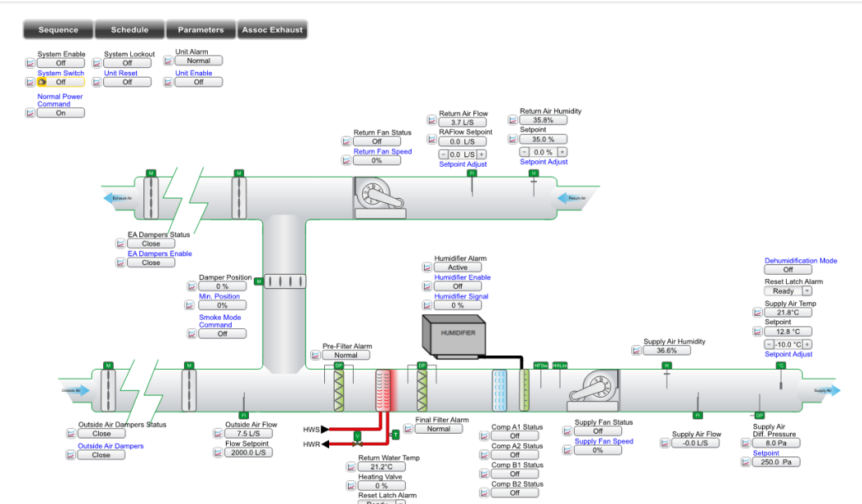Image resolution: width=862 pixels, height=504 pixels.
Task: Toggle the Unit Enable Off field
Action: tap(198, 82)
